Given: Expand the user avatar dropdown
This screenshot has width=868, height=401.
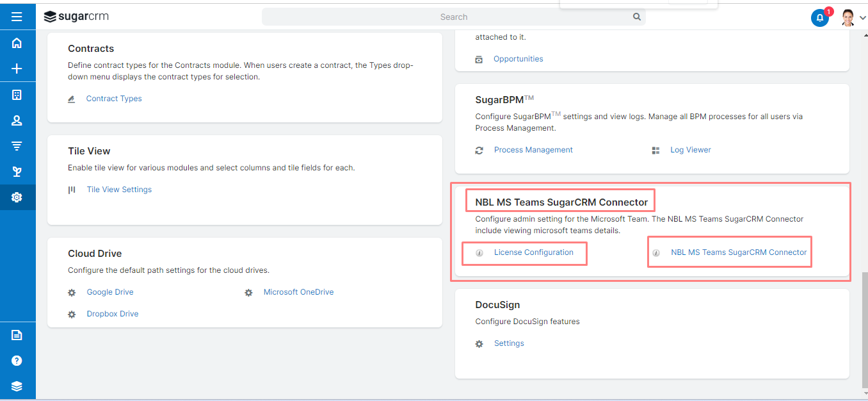Looking at the screenshot, I should tap(853, 17).
